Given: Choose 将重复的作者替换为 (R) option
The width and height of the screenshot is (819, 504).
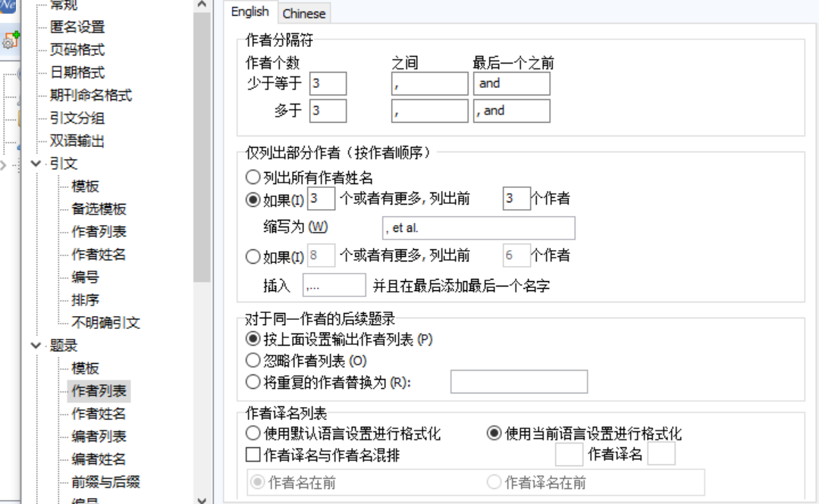Looking at the screenshot, I should point(253,382).
